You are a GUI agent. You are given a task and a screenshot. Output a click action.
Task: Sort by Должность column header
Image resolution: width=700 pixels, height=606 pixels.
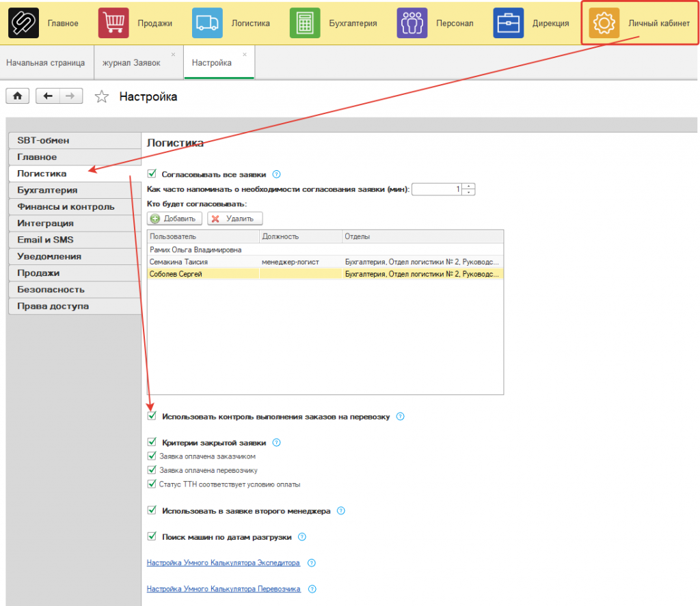[301, 236]
